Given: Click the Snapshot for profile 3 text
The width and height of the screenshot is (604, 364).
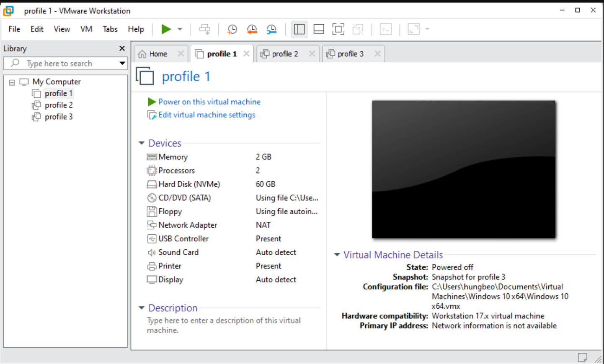Looking at the screenshot, I should click(x=468, y=277).
